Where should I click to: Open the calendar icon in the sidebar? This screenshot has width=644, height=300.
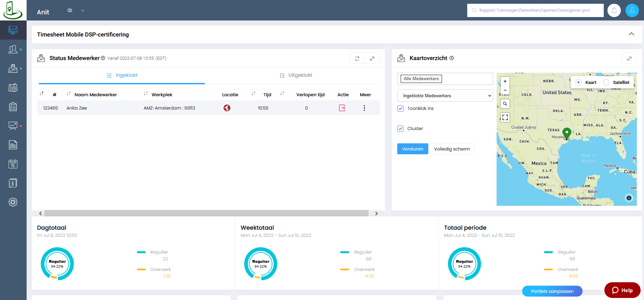coord(13,164)
